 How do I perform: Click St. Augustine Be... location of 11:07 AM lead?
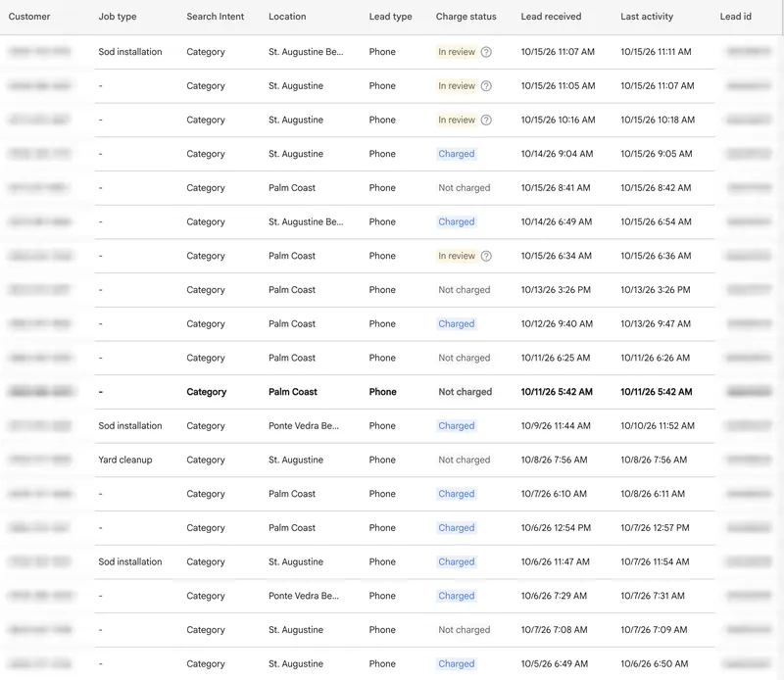point(306,52)
